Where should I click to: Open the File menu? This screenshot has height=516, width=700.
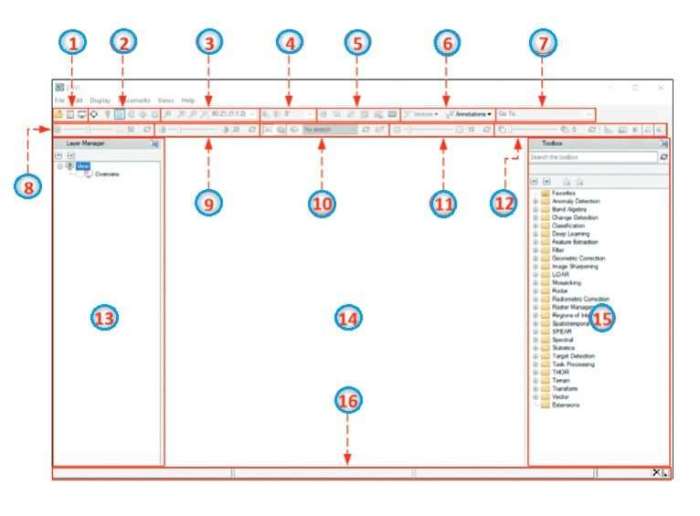59,100
